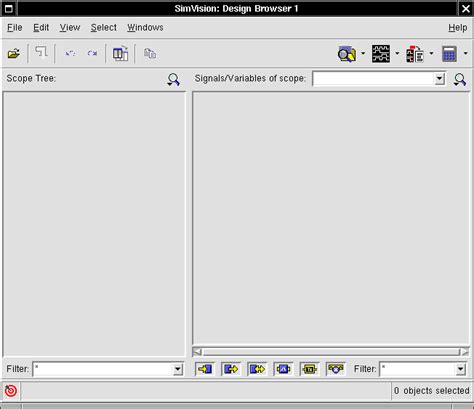Toggle the internal signals filter button

(283, 369)
